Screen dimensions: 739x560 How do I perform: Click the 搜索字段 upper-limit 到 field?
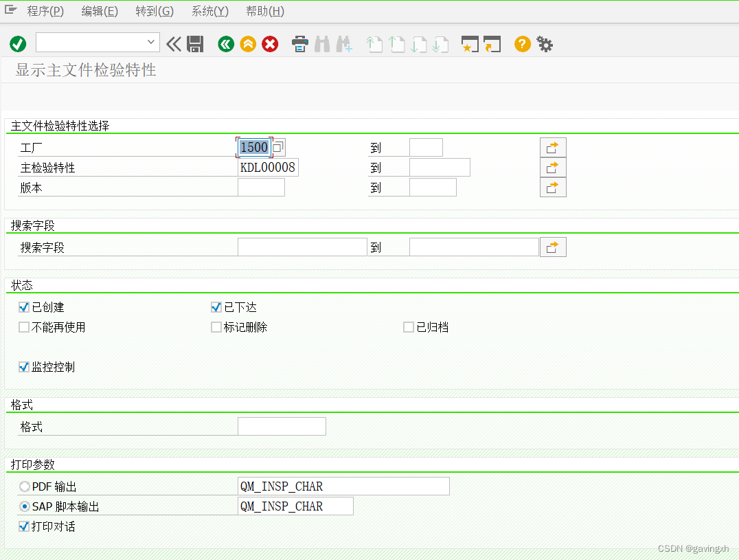(474, 247)
